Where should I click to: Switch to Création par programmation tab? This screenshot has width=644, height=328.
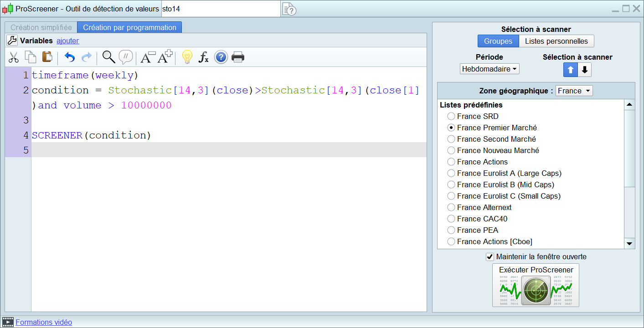click(129, 27)
